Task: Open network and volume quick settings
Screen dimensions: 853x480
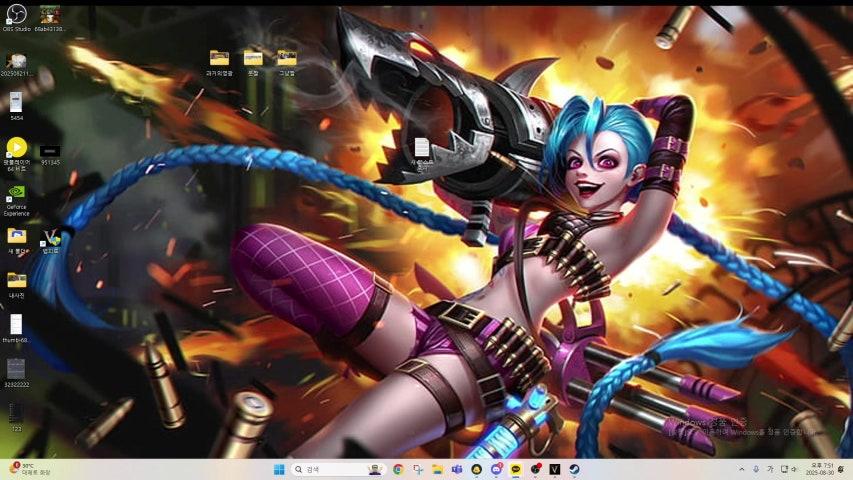Action: [x=789, y=469]
